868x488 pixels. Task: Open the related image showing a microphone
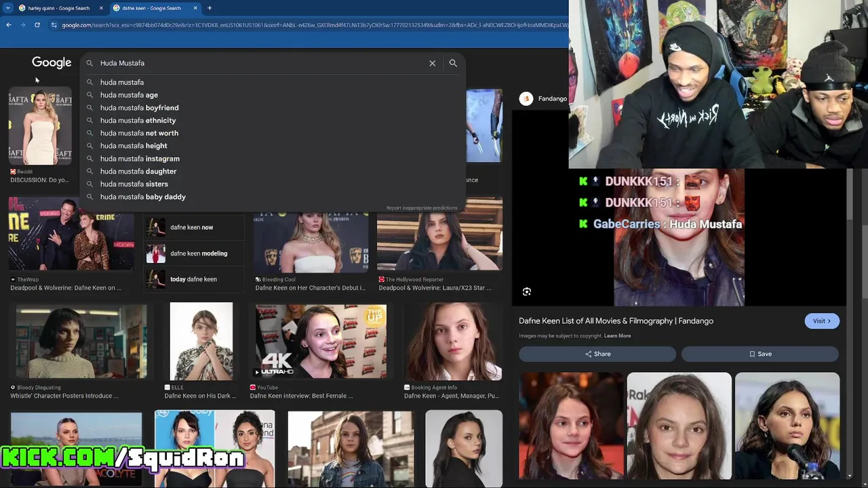(787, 426)
